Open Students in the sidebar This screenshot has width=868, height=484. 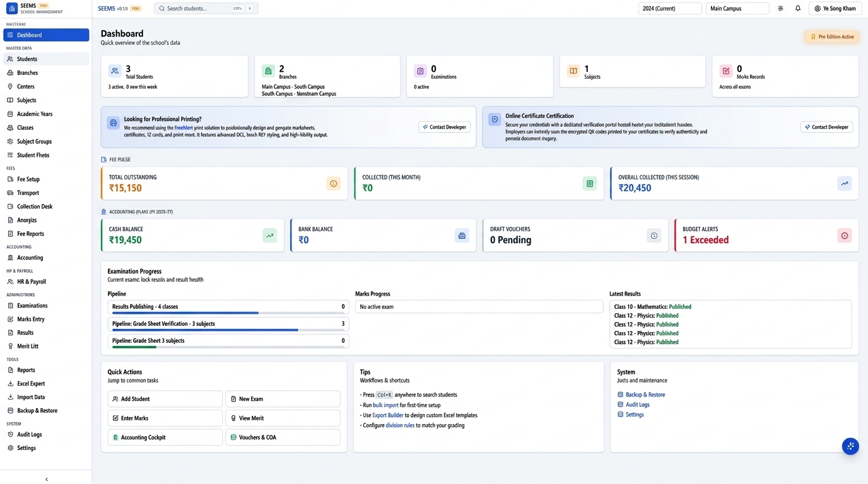46,59
